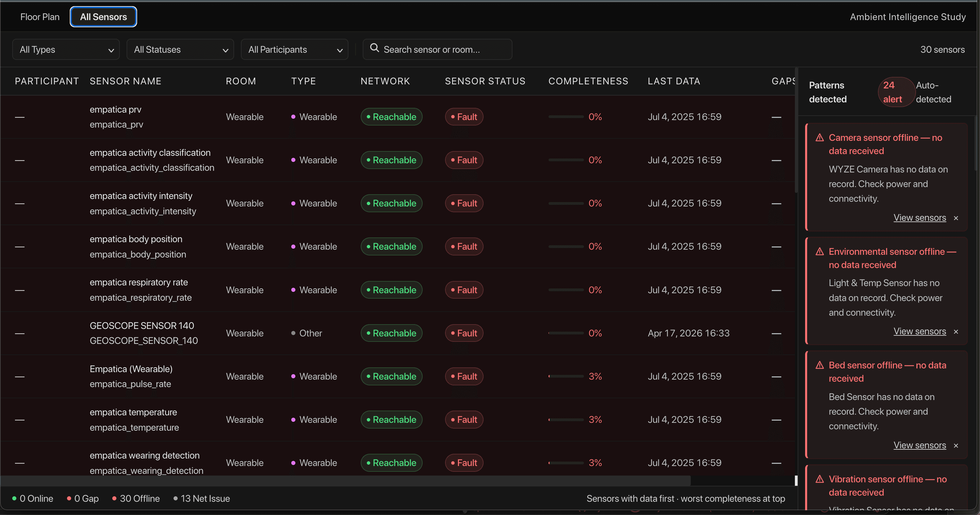Click the 30 sensors count

tap(942, 49)
